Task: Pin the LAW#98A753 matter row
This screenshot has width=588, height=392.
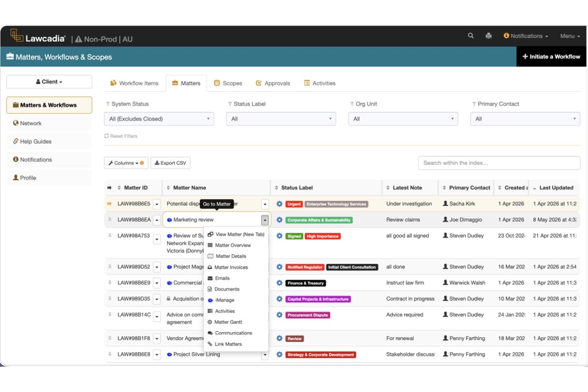Action: click(x=109, y=236)
